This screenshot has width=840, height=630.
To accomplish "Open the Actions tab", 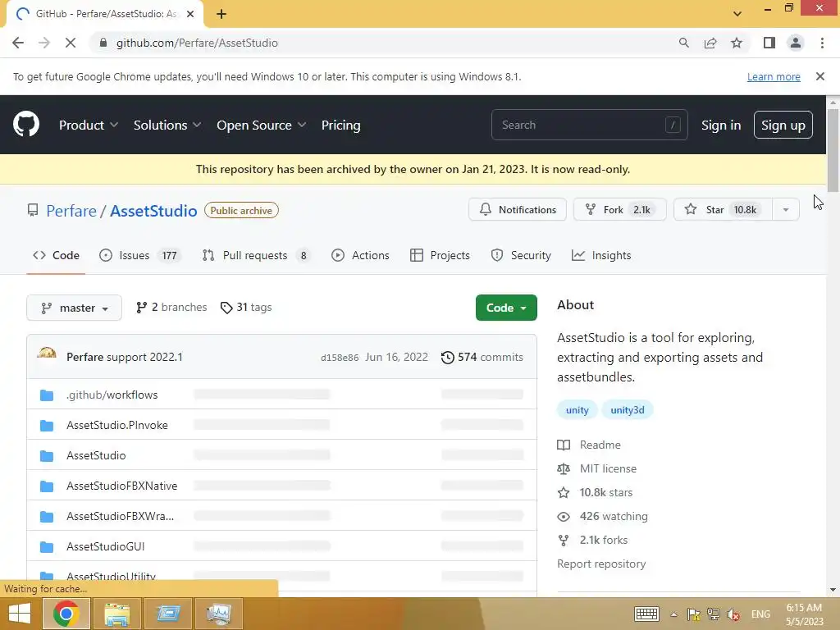I will pos(360,256).
